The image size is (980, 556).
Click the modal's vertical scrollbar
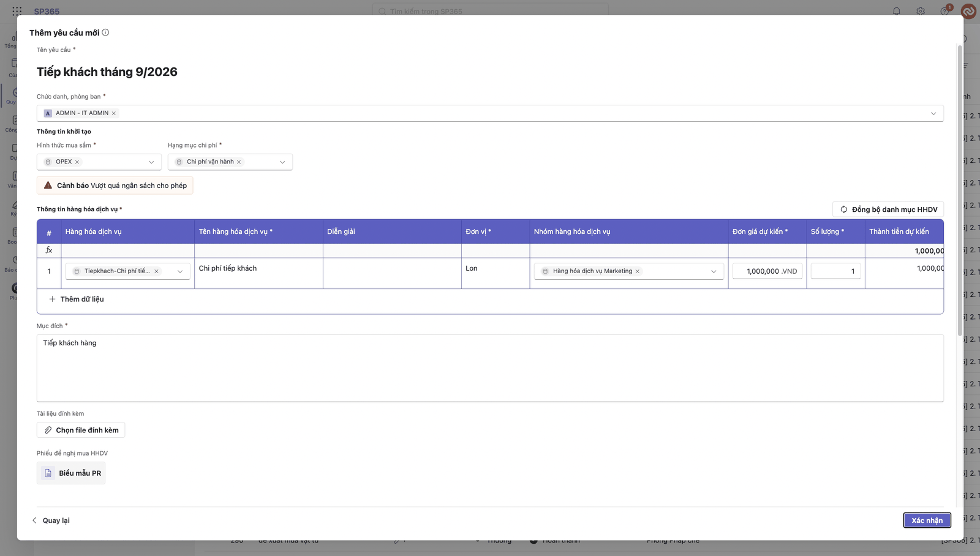960,190
